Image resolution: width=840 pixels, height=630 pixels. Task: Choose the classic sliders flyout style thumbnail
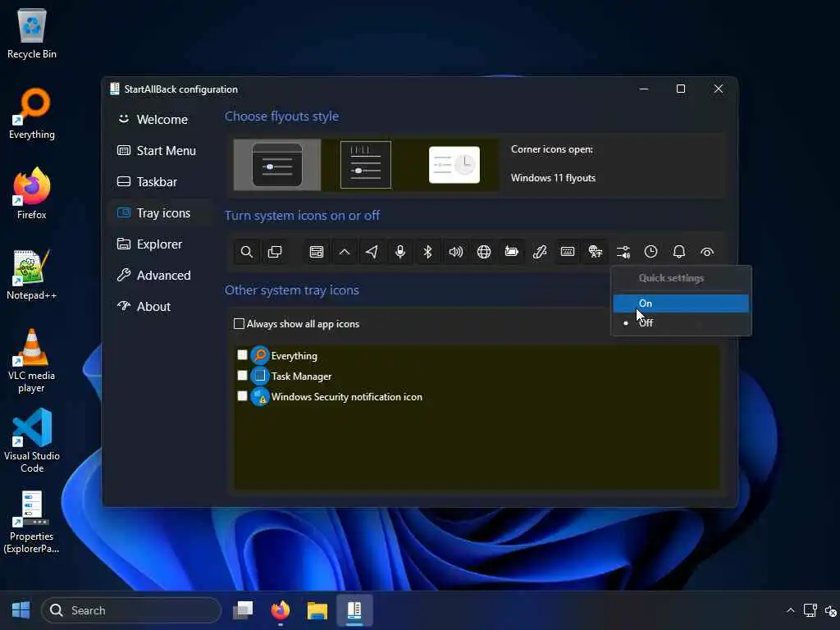tap(366, 165)
